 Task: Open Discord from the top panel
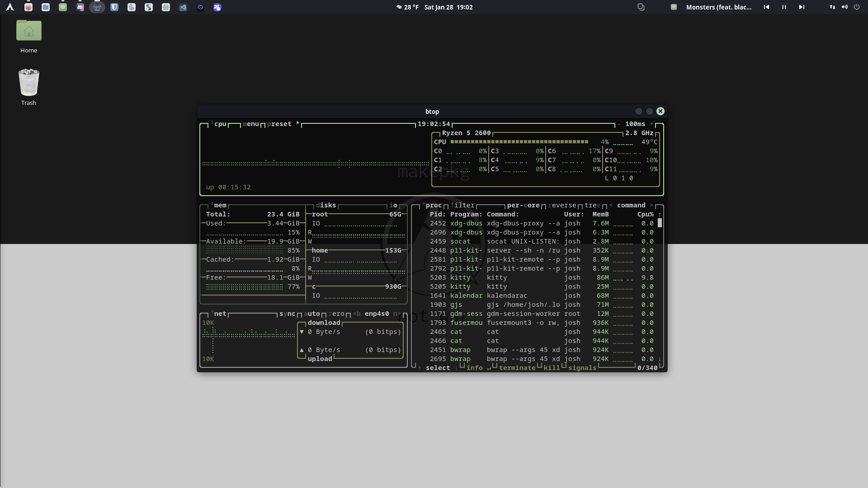[x=80, y=7]
